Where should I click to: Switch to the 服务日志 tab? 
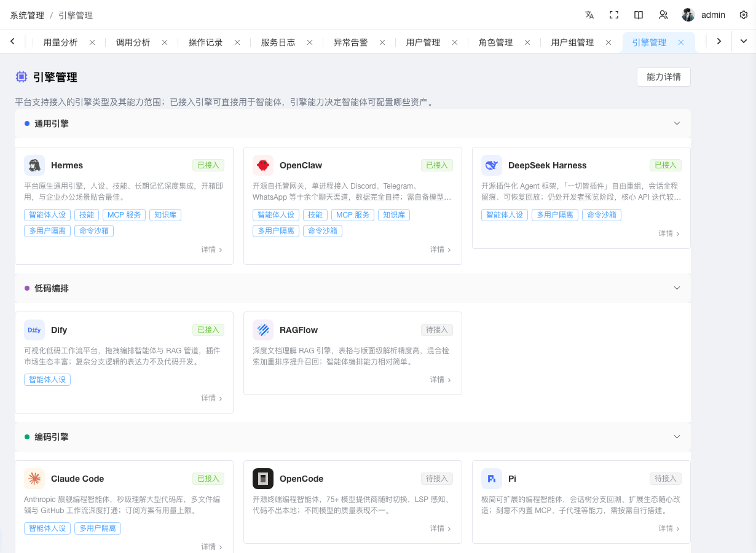coord(278,42)
